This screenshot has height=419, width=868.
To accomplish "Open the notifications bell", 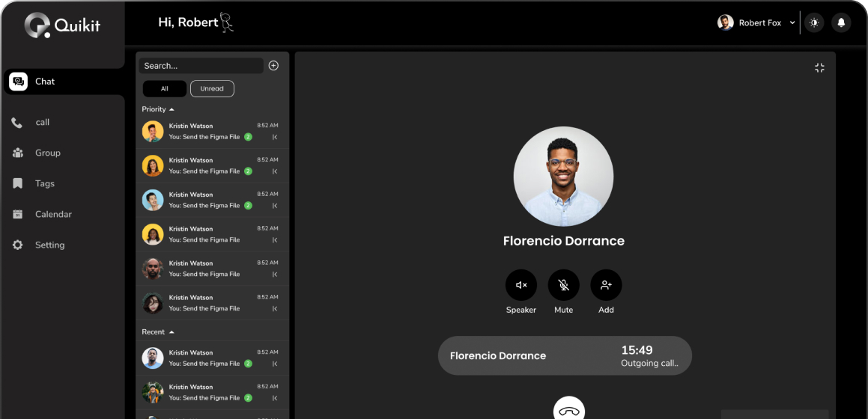I will coord(841,22).
